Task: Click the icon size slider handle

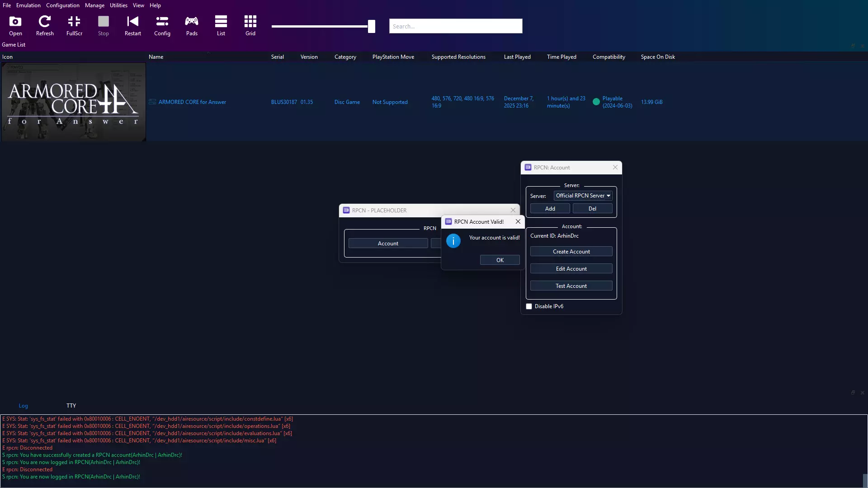Action: tap(371, 26)
